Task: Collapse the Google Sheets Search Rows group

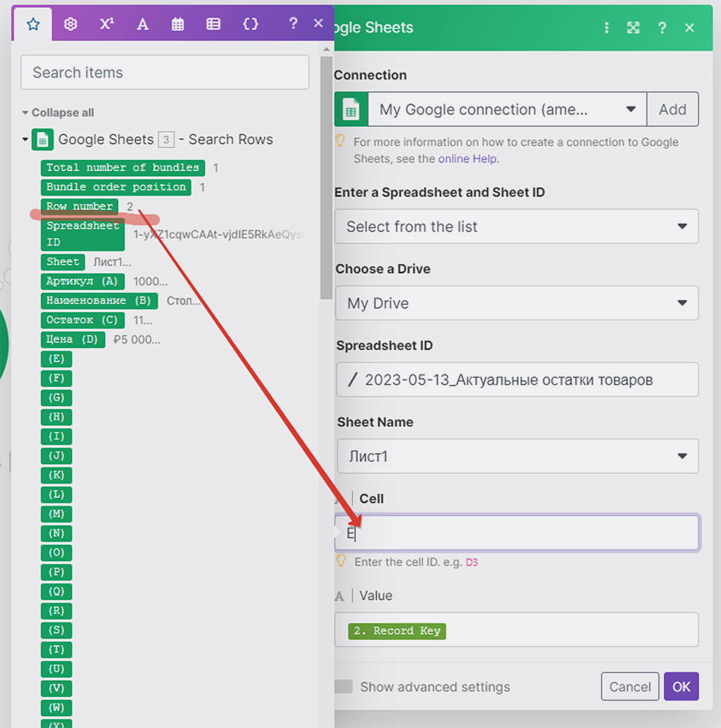Action: (25, 139)
